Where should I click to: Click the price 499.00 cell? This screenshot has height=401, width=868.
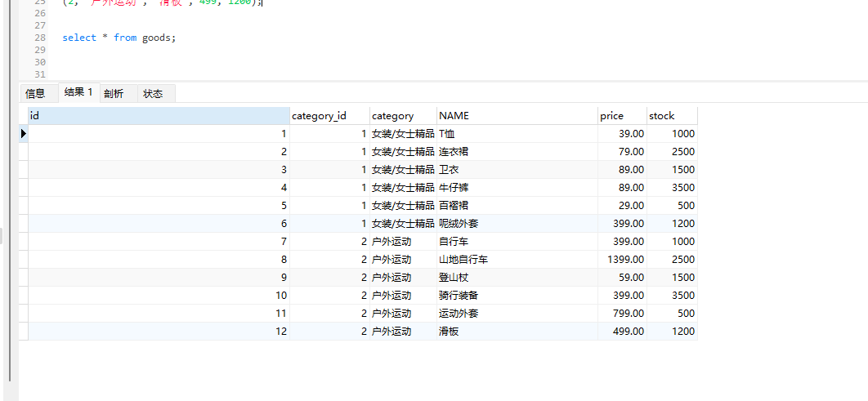(622, 332)
